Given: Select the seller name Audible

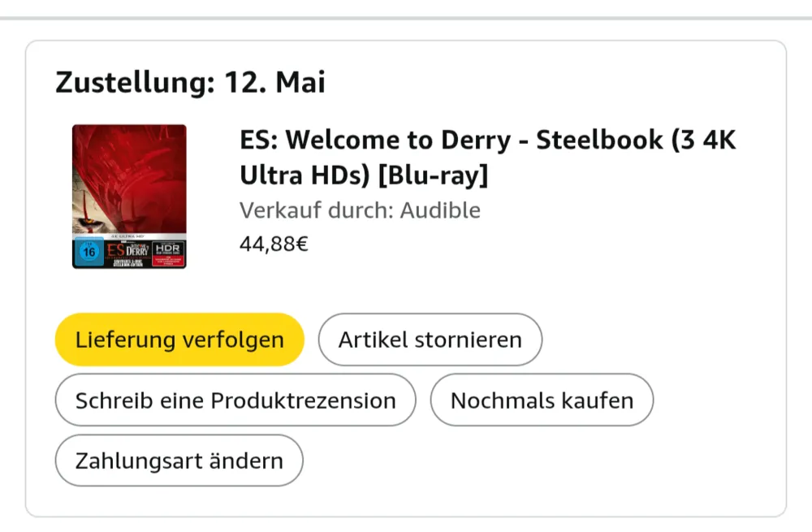Looking at the screenshot, I should (440, 211).
